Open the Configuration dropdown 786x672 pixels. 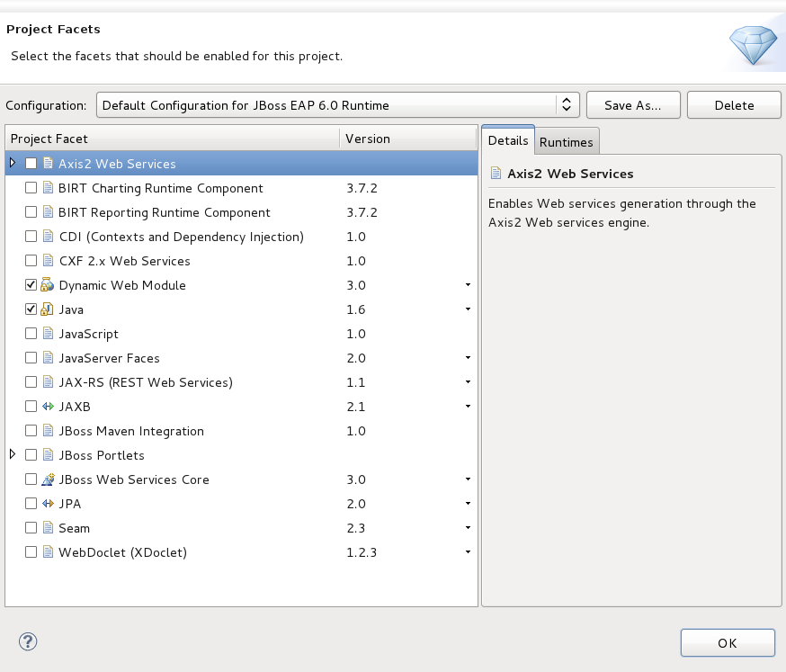coord(566,105)
